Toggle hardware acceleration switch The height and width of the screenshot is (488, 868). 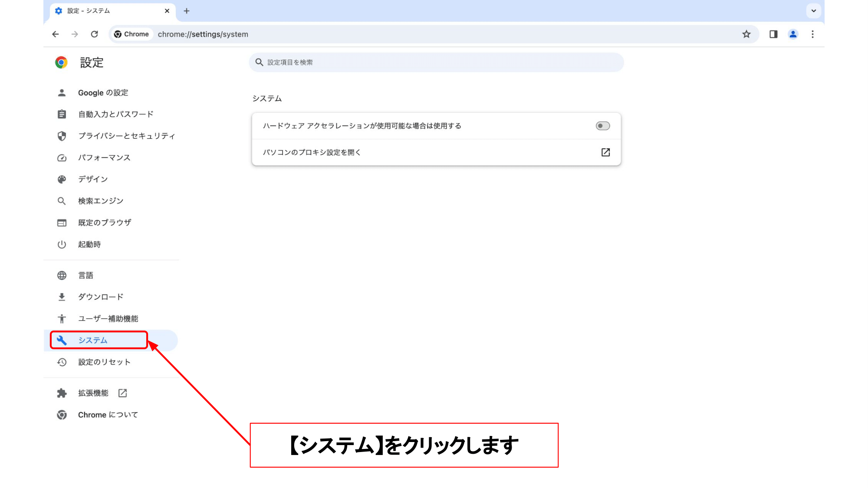click(x=602, y=126)
